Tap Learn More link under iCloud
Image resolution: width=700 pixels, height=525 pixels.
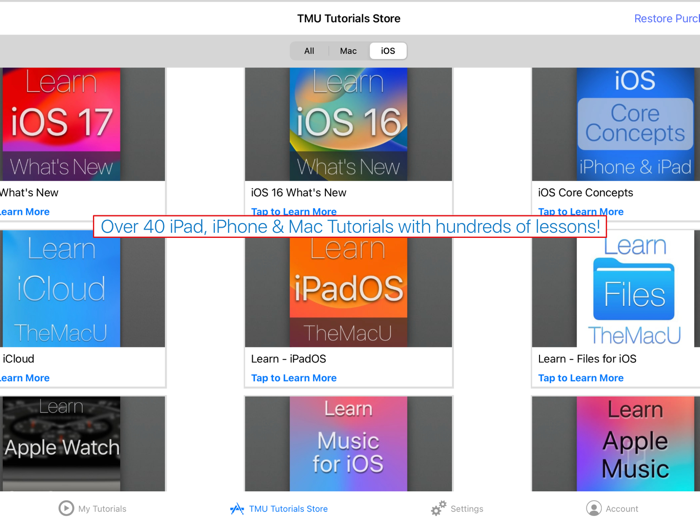pos(25,378)
